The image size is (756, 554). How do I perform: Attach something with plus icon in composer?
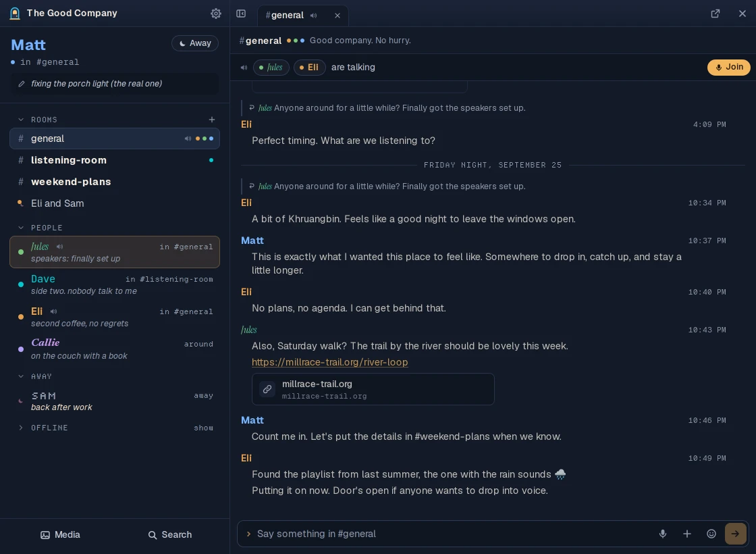click(x=687, y=534)
